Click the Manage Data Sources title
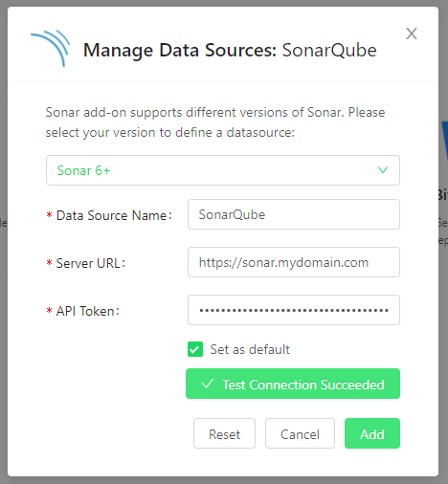448x484 pixels. [x=230, y=50]
